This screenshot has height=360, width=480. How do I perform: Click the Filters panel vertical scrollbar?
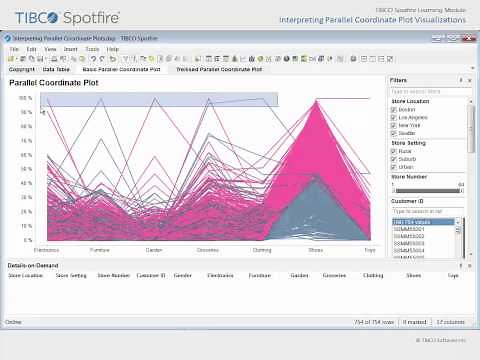click(x=471, y=130)
